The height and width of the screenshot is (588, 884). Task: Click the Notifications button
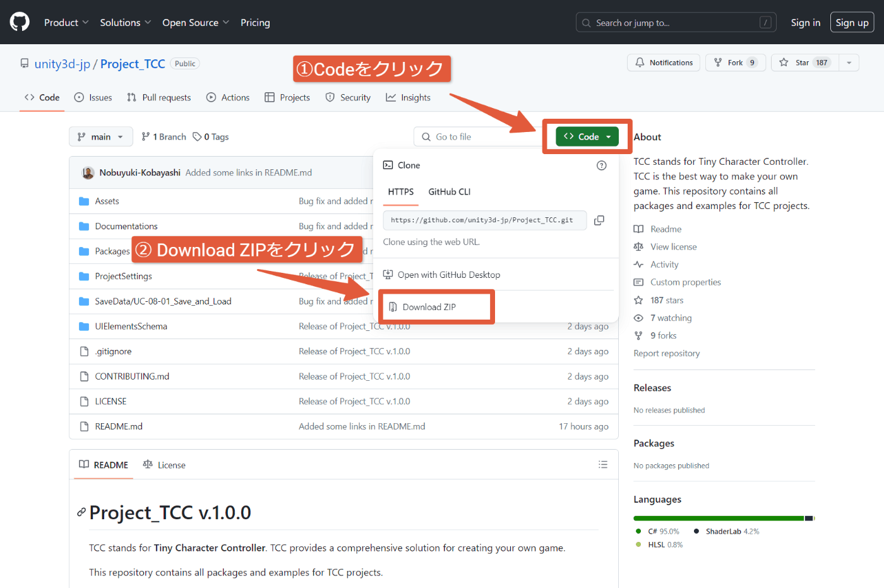664,63
